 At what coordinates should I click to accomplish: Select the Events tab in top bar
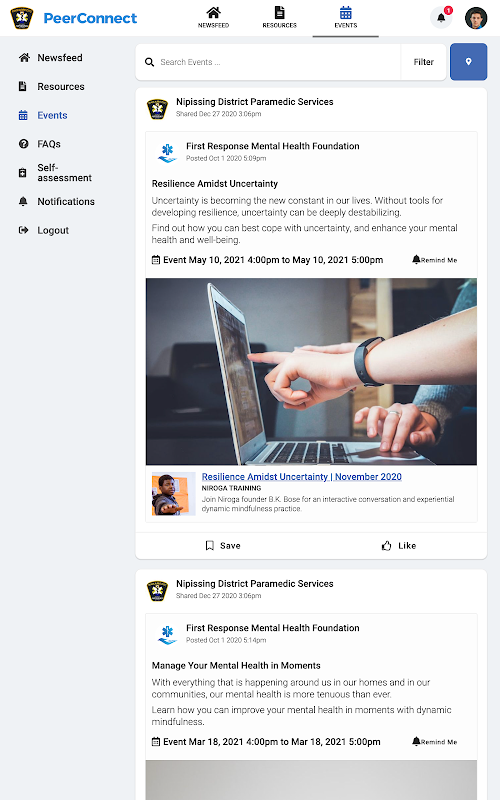click(345, 18)
